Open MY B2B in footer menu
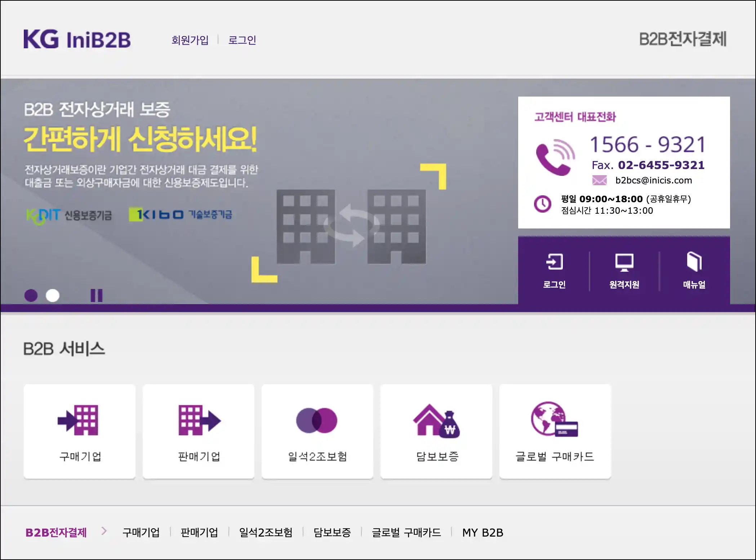Viewport: 756px width, 560px height. [x=483, y=532]
